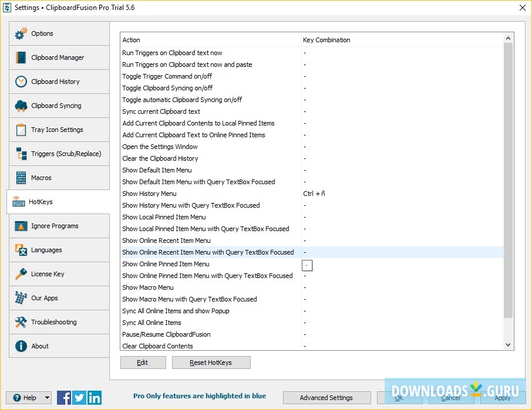The image size is (532, 410).
Task: Select 'Toggle automatic Clipboard Syncing on/off' row
Action: click(x=311, y=100)
